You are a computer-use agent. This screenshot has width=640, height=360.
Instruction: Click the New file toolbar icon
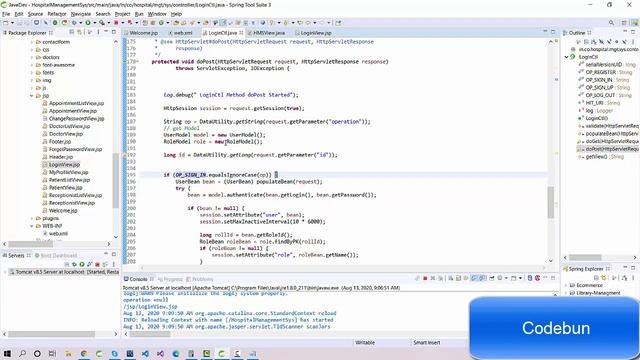point(6,23)
